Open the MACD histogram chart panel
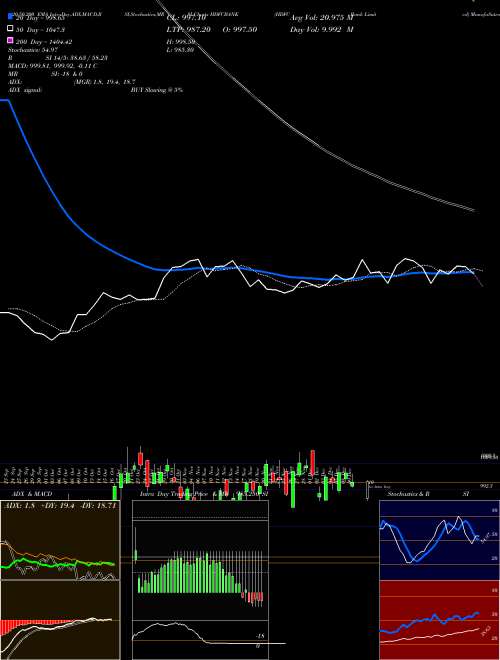The image size is (500, 660). [x=60, y=620]
